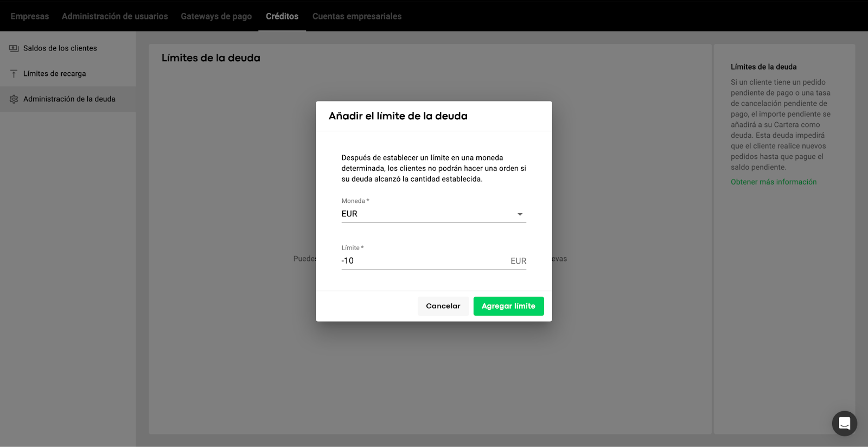Select the Créditos tab
868x447 pixels.
(282, 16)
